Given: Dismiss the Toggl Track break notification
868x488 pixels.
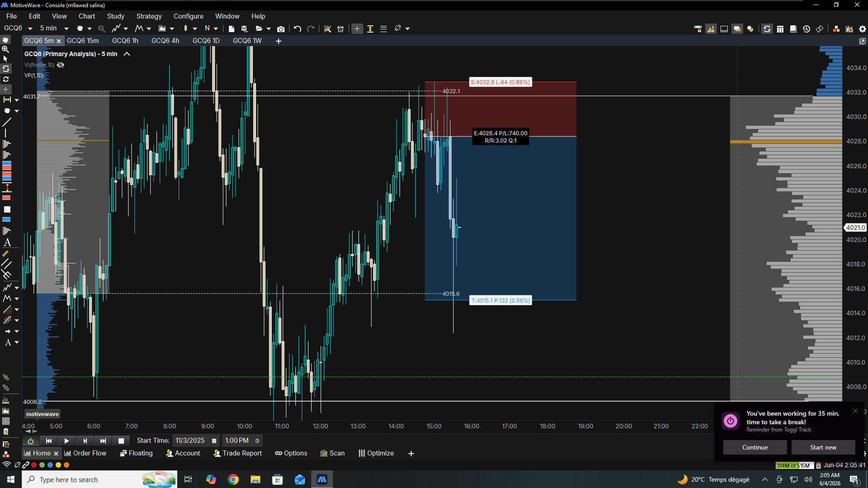Looking at the screenshot, I should 855,411.
